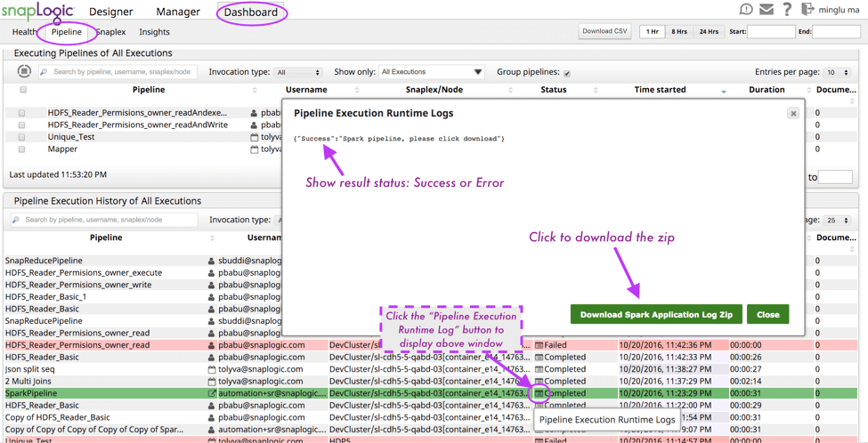Click Download Spark Application Log Zip button
The image size is (868, 443).
(656, 314)
